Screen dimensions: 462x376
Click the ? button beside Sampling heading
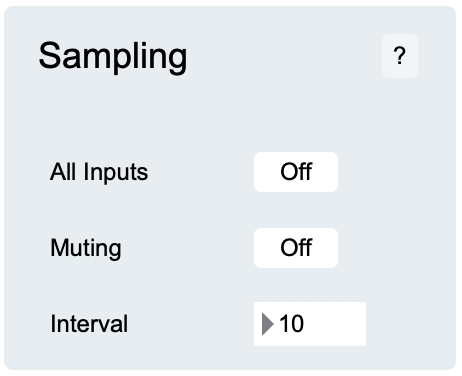400,56
